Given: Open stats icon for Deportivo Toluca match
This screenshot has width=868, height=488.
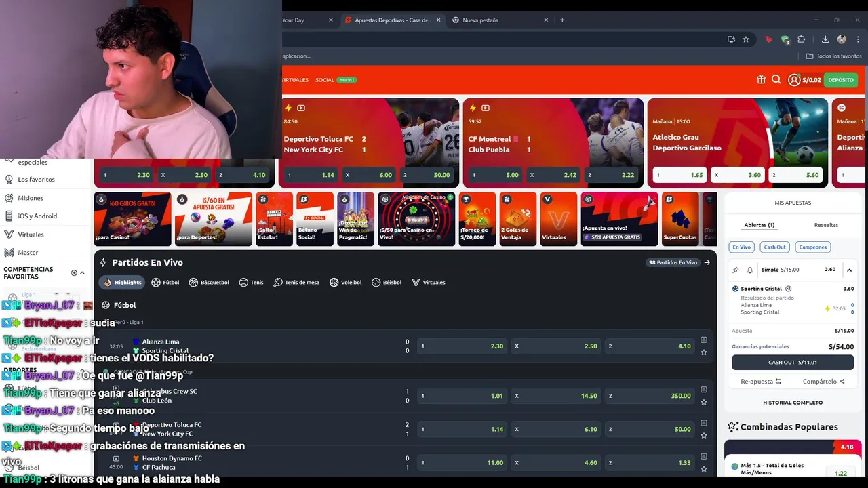Looking at the screenshot, I should click(x=704, y=423).
